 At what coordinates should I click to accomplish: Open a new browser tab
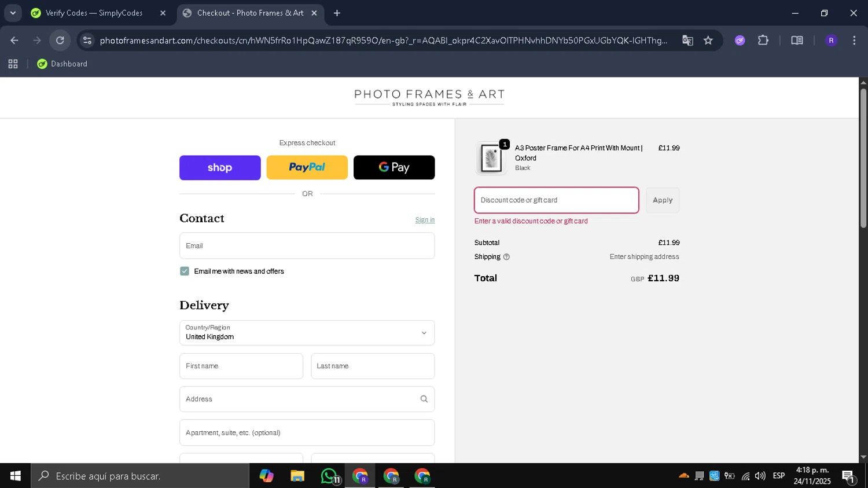337,13
